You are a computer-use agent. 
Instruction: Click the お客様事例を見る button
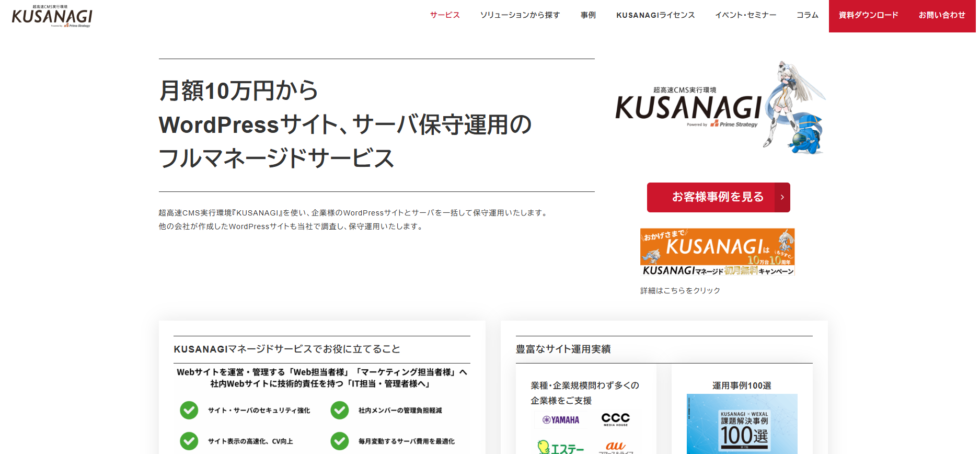click(718, 197)
